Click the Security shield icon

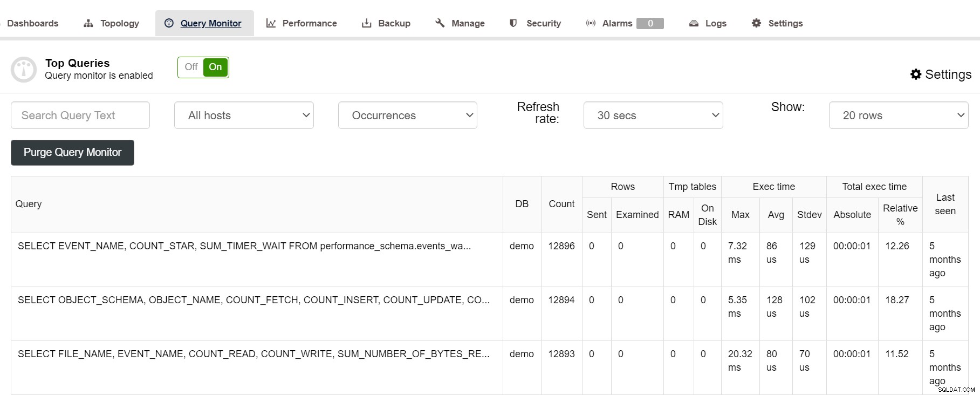(x=513, y=23)
